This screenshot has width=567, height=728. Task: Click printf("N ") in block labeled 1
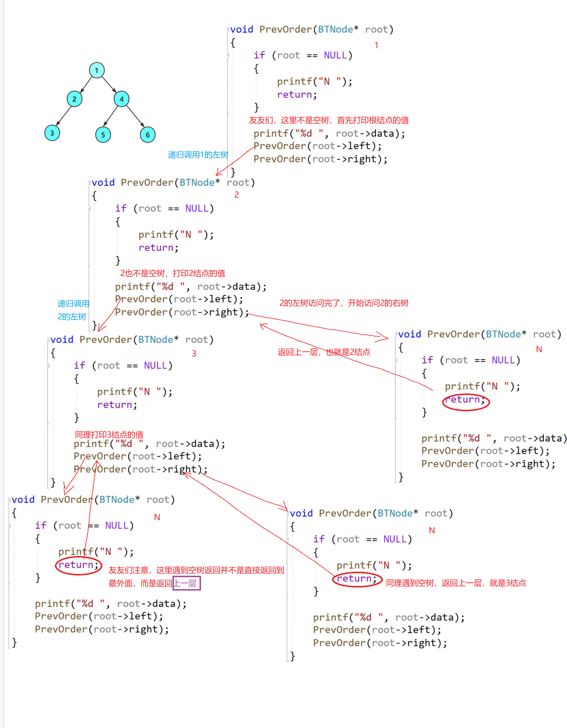[314, 82]
